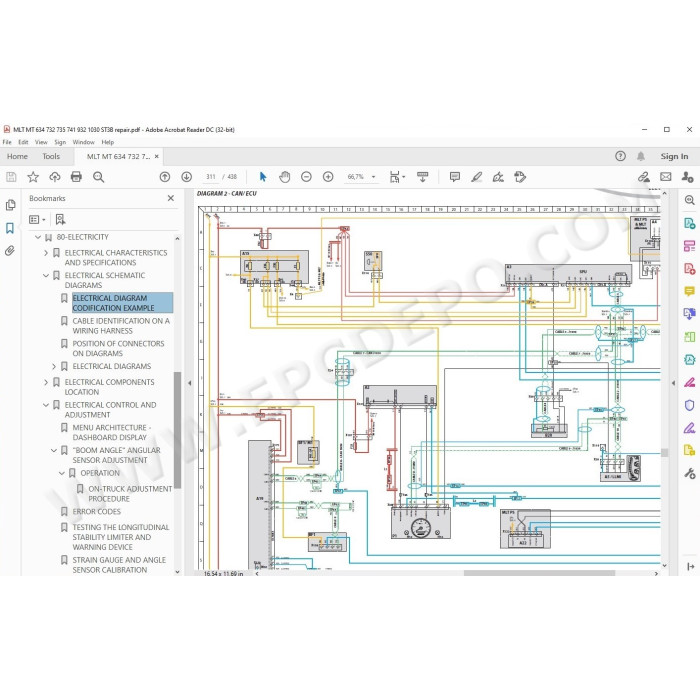Expand ELECTRICAL CHARACTERISTICS AND SPECIFICATIONS bookmark
Viewport: 700px width, 700px height.
point(46,253)
